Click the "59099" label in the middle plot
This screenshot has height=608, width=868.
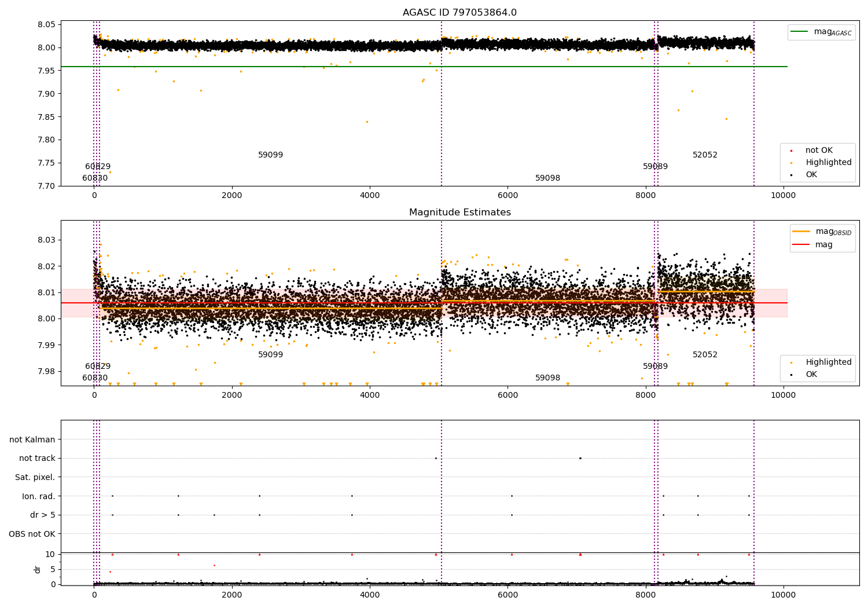click(270, 355)
